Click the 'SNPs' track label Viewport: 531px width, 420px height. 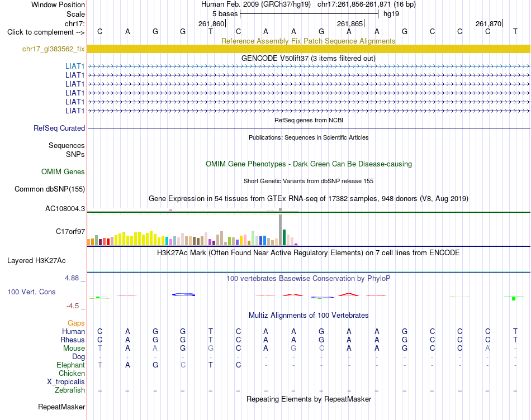[75, 154]
